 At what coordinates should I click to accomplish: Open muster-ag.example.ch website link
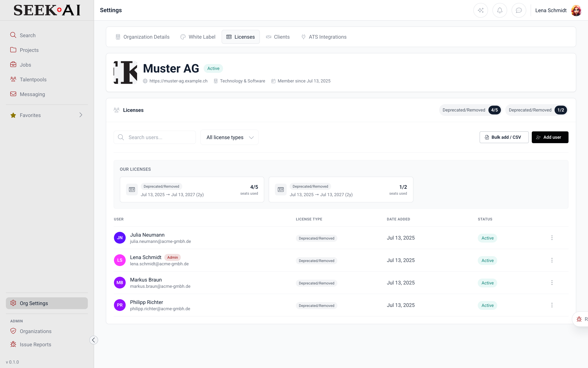pos(178,81)
